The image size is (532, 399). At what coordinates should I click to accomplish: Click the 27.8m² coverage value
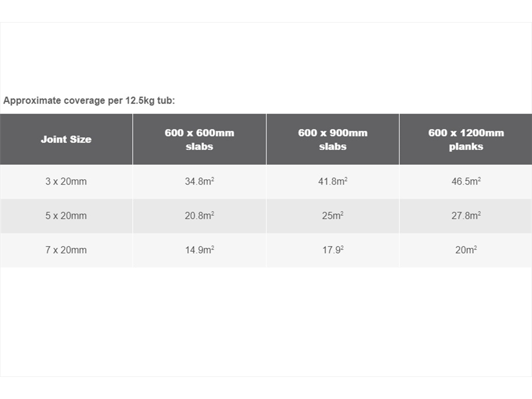tap(466, 216)
